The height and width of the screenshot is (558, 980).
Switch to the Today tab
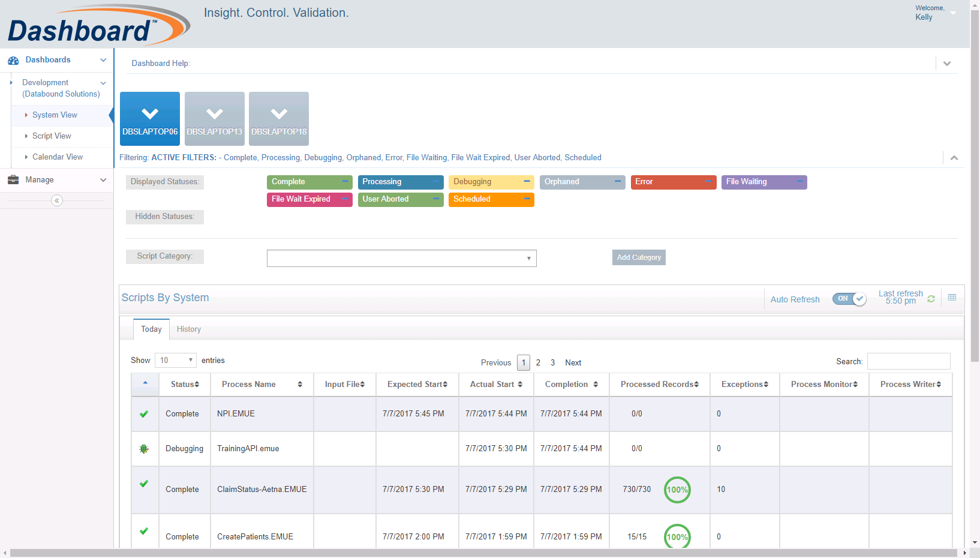151,329
